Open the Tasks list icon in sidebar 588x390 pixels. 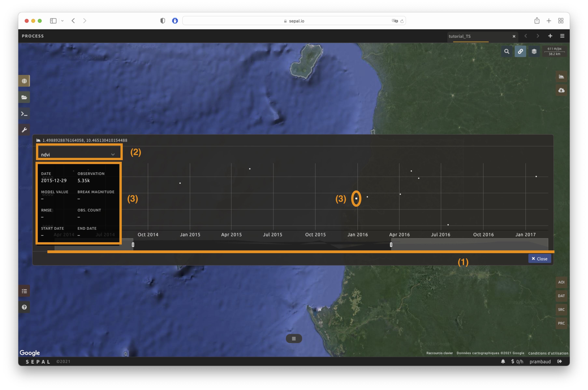tap(24, 291)
